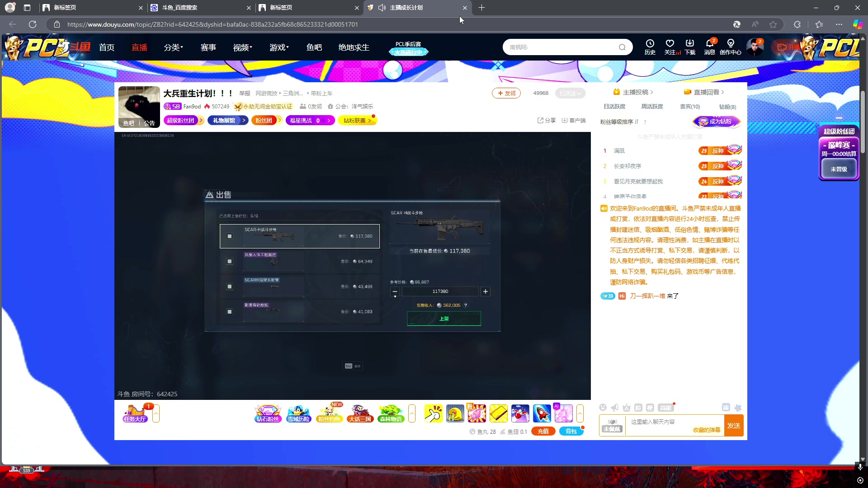The height and width of the screenshot is (488, 868).
Task: Open the Follow (关注) heart icon
Action: (x=670, y=47)
